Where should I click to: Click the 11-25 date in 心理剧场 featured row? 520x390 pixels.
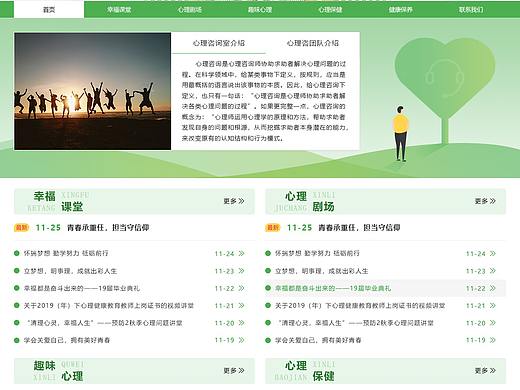(300, 228)
